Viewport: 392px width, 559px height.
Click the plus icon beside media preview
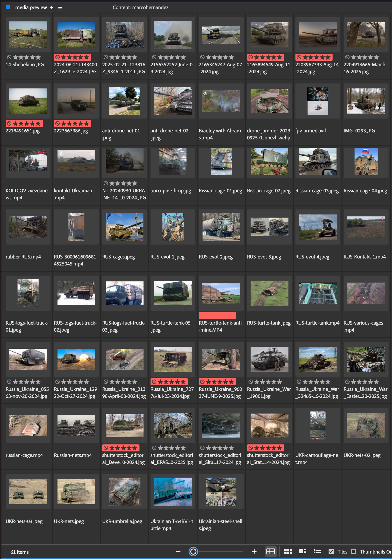click(52, 7)
